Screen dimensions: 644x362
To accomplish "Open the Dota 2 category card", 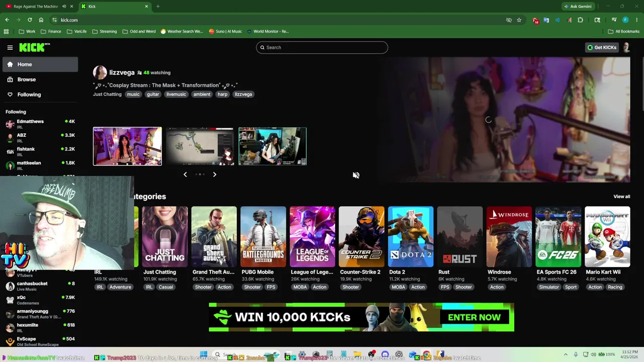I will click(x=411, y=237).
